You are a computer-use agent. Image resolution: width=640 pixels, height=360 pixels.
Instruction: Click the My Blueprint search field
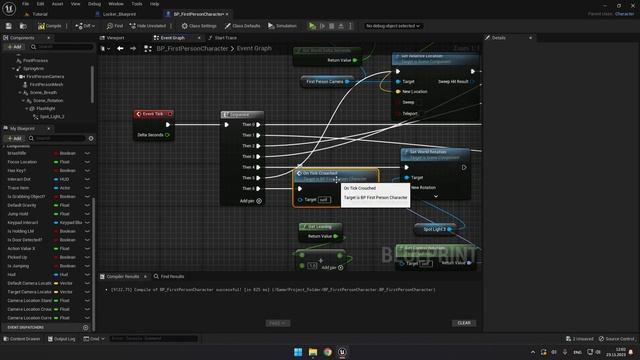57,138
